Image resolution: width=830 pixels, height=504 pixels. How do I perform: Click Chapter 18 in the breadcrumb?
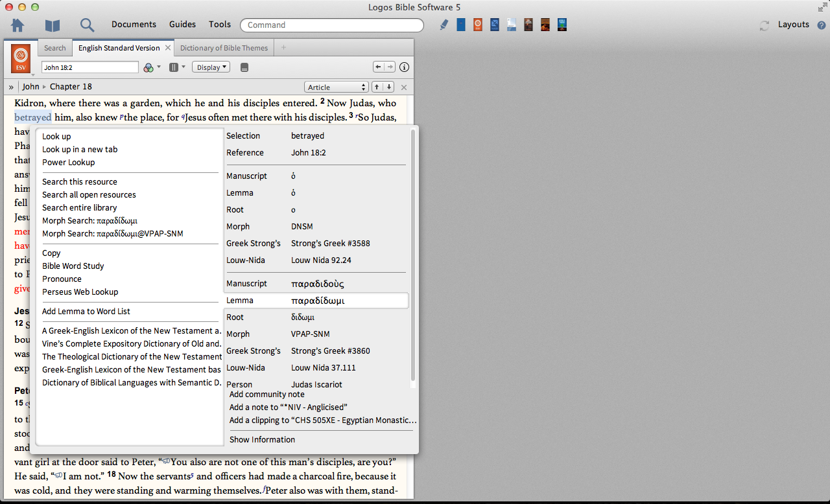(x=71, y=87)
